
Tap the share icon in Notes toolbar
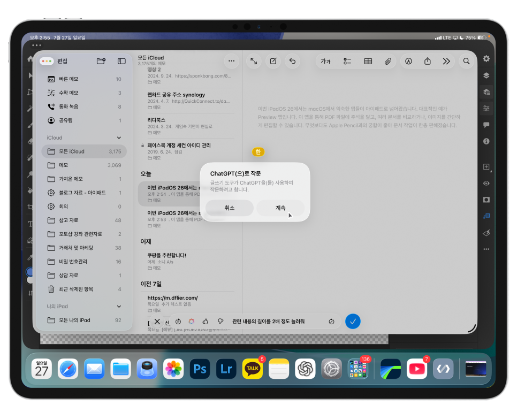coord(428,61)
